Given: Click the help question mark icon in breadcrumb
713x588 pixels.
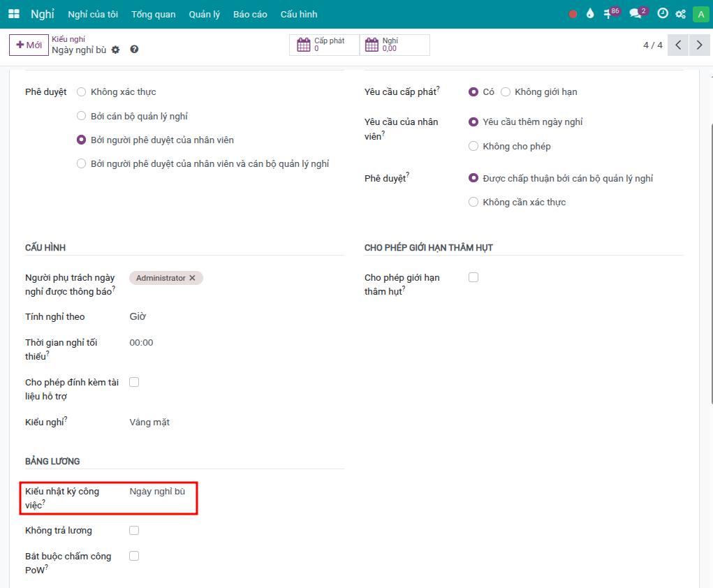Looking at the screenshot, I should [134, 50].
